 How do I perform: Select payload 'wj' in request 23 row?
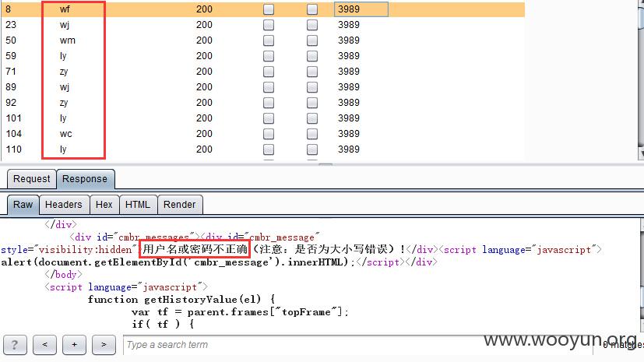tap(65, 25)
